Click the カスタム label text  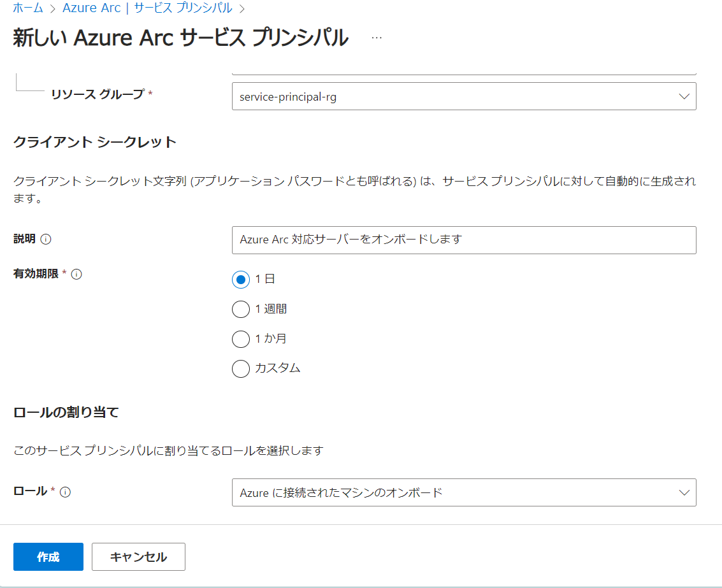(277, 368)
